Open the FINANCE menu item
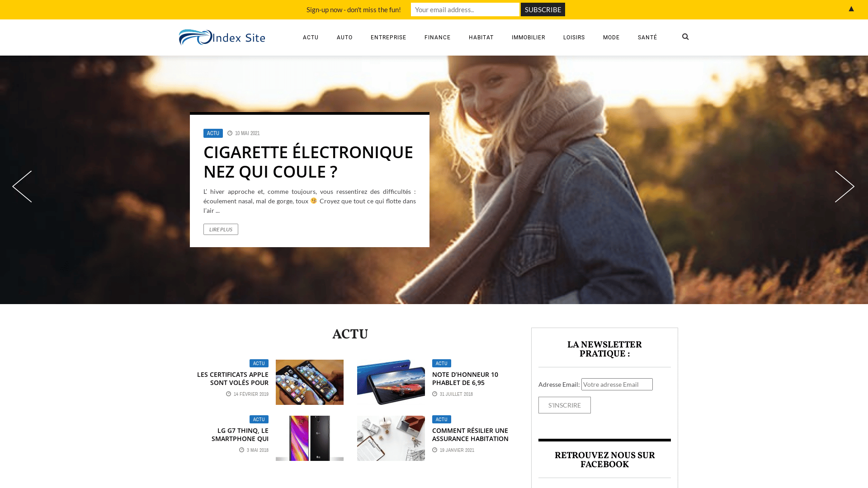 [x=438, y=38]
